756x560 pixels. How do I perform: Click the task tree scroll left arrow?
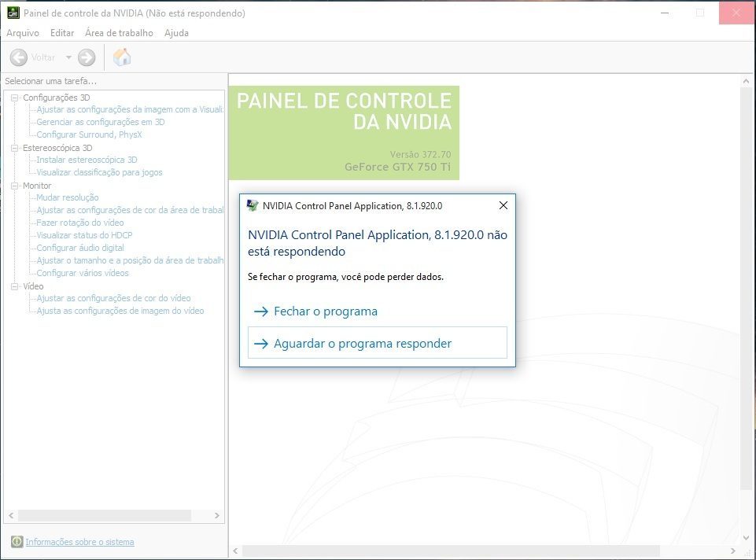10,516
